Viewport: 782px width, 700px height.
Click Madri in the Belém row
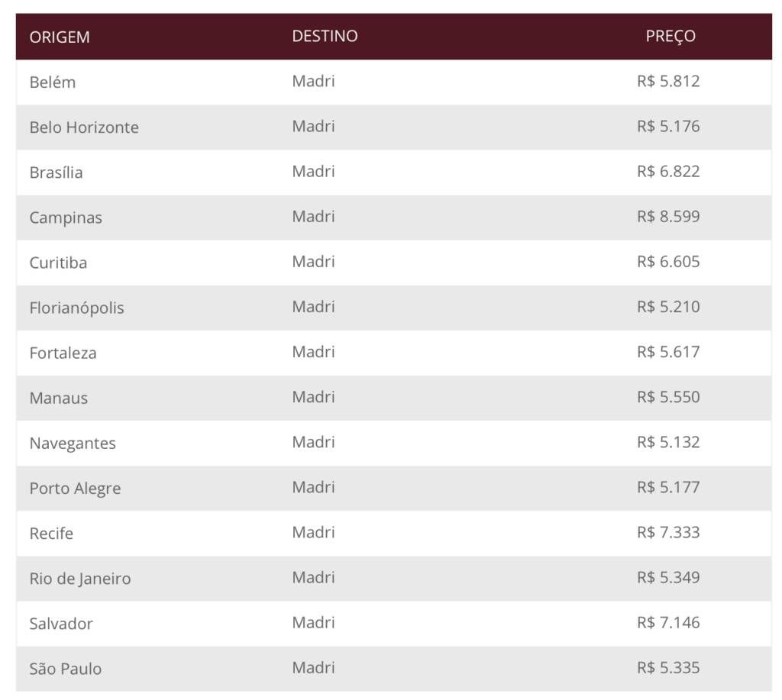313,81
